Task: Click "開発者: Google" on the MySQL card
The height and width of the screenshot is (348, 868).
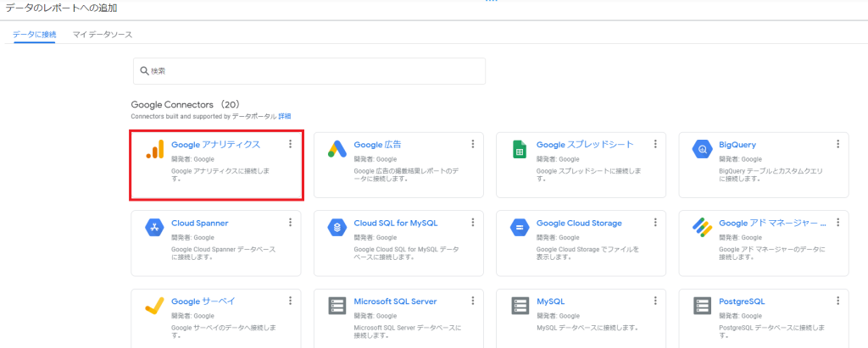Action: (558, 316)
